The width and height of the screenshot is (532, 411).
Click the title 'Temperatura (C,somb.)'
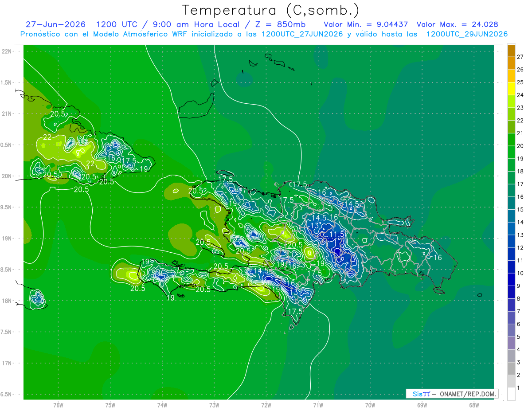[270, 10]
